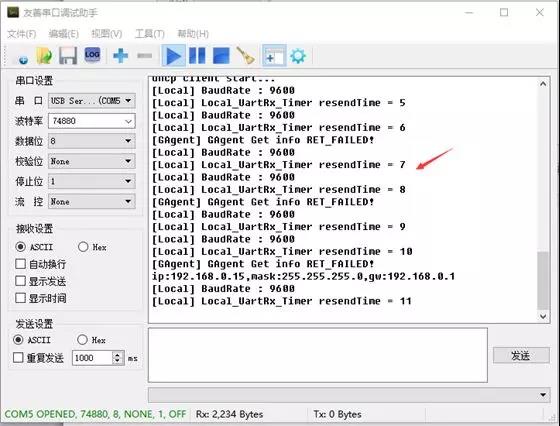Select Hex radio under 接收设置
The height and width of the screenshot is (426, 560).
83,247
